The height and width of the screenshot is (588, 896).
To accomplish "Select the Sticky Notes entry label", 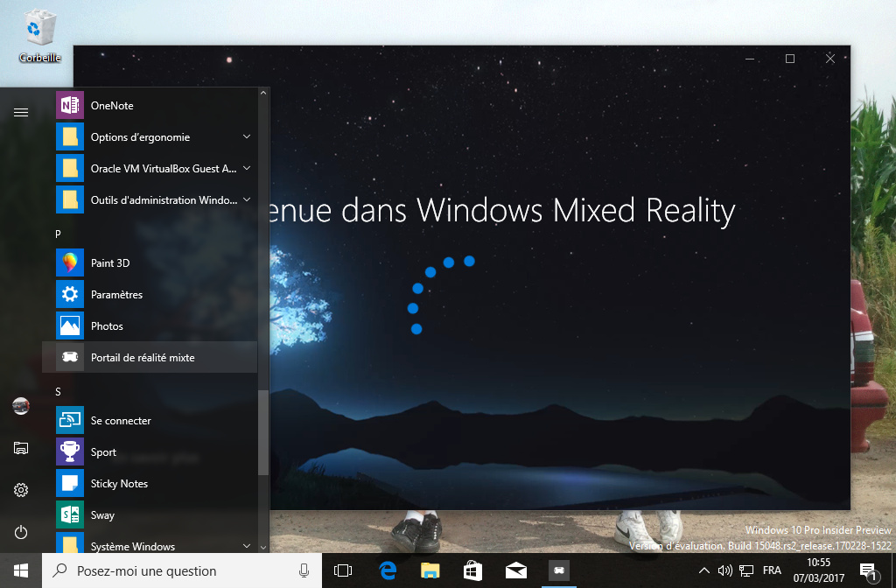I will (x=119, y=483).
